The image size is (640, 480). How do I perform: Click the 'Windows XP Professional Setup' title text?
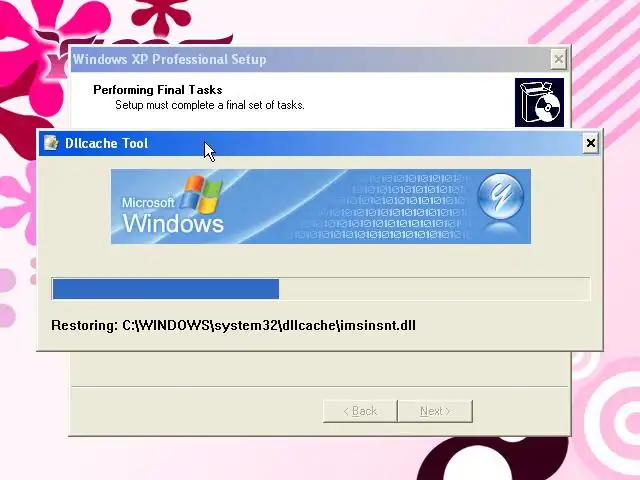pos(170,59)
